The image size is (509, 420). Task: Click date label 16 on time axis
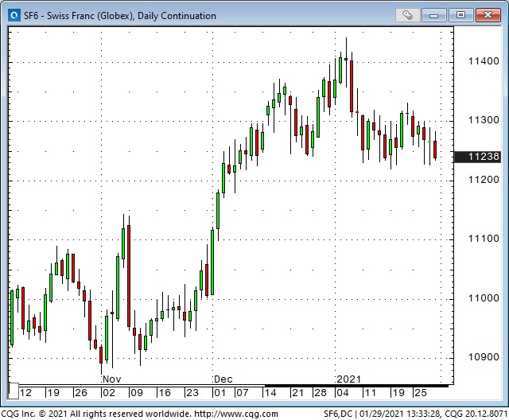pos(165,393)
